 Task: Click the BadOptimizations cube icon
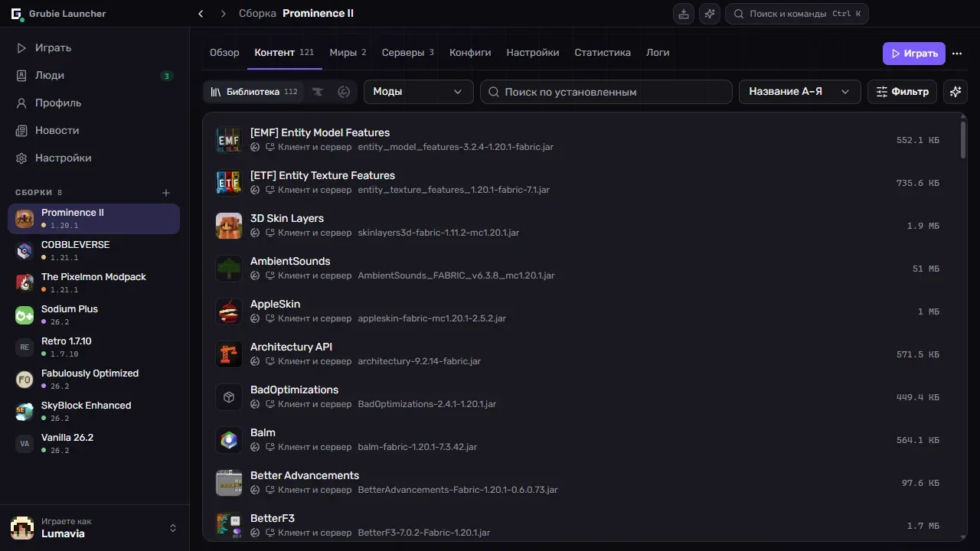coord(229,397)
